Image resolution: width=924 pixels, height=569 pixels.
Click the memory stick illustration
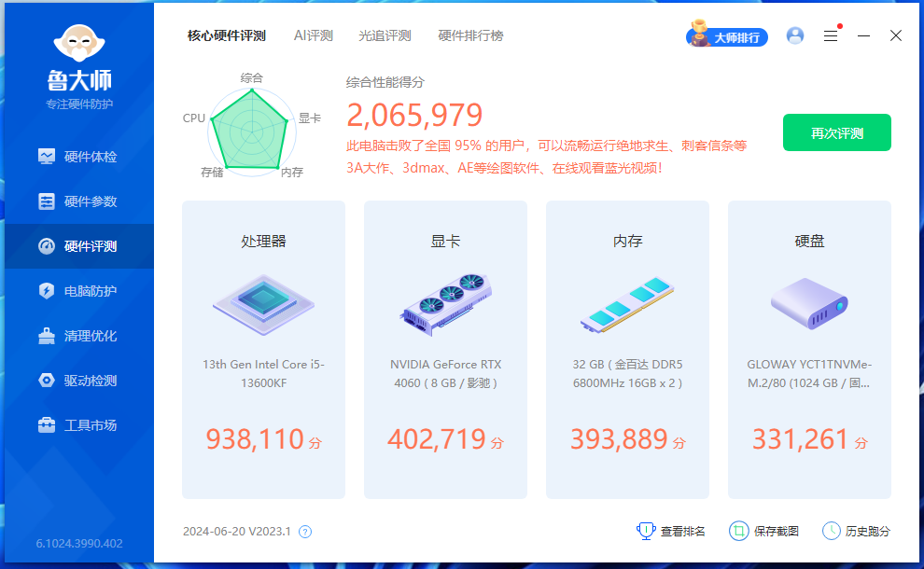click(627, 304)
